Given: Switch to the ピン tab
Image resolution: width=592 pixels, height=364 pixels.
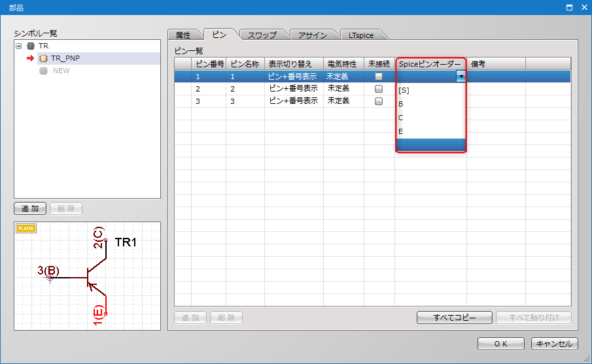Looking at the screenshot, I should pyautogui.click(x=219, y=35).
